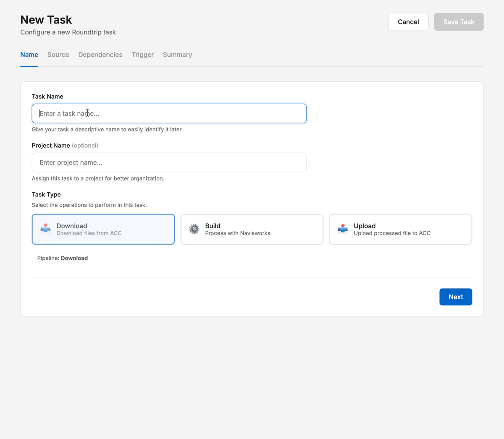
Task: View the Summary tab
Action: pyautogui.click(x=177, y=55)
